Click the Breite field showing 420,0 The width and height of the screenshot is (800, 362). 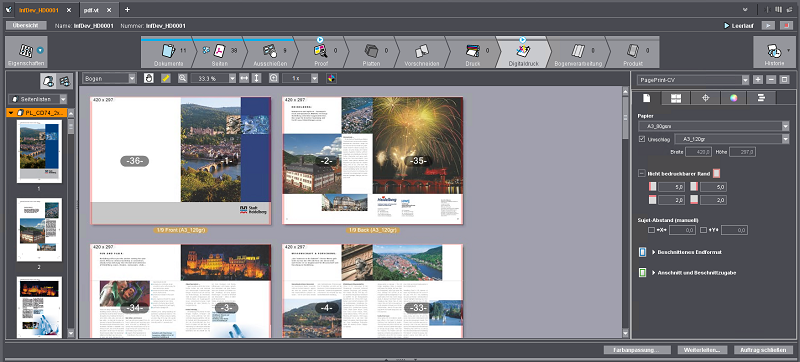point(699,152)
